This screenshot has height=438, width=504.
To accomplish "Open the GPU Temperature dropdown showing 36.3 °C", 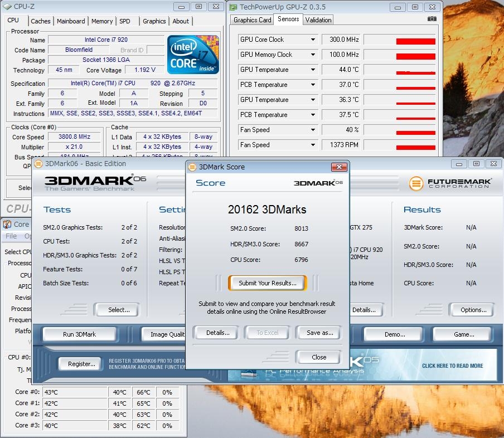I will pos(313,100).
